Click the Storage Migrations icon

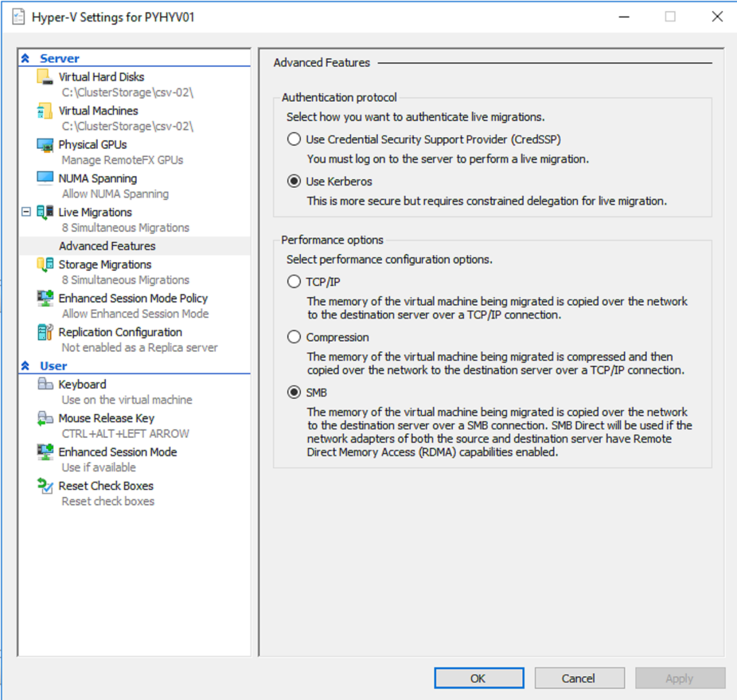click(45, 264)
